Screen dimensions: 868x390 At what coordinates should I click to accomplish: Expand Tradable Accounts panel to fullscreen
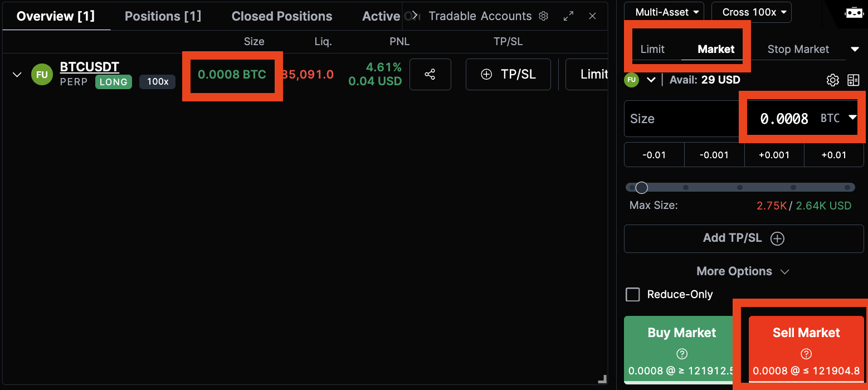point(568,16)
